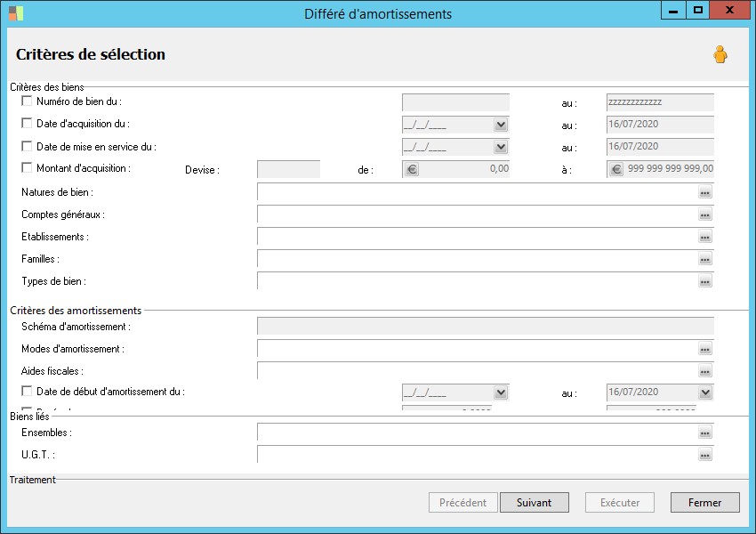The width and height of the screenshot is (756, 534).
Task: Check the Montant d'acquisition checkbox
Action: click(27, 167)
